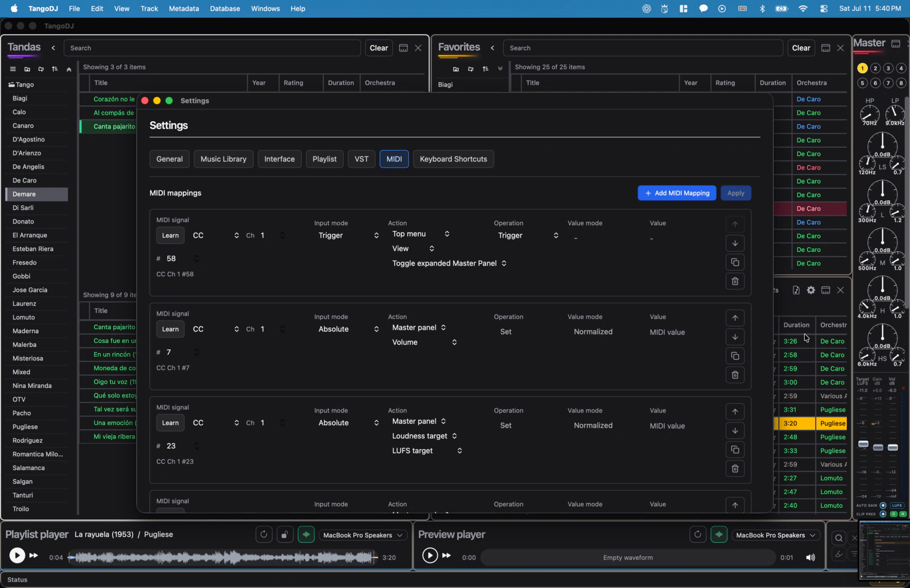Click the waveform icon in Preview player
Viewport: 910px width, 588px height.
[x=719, y=535]
